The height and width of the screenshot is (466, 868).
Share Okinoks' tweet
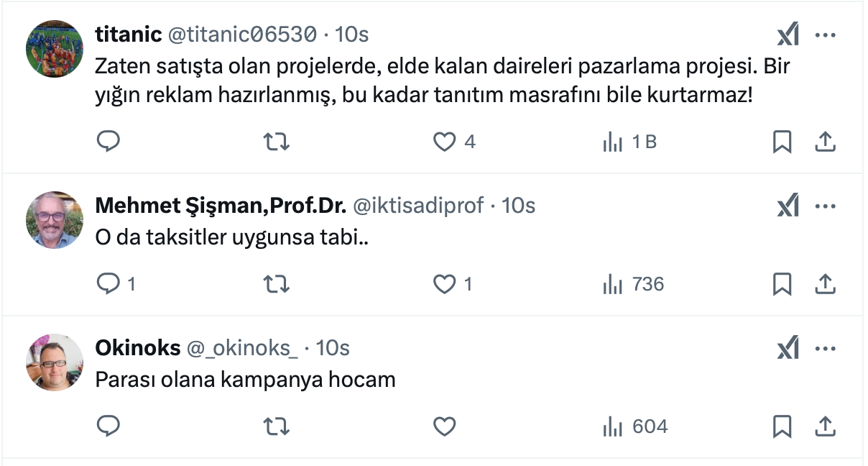[x=826, y=426]
